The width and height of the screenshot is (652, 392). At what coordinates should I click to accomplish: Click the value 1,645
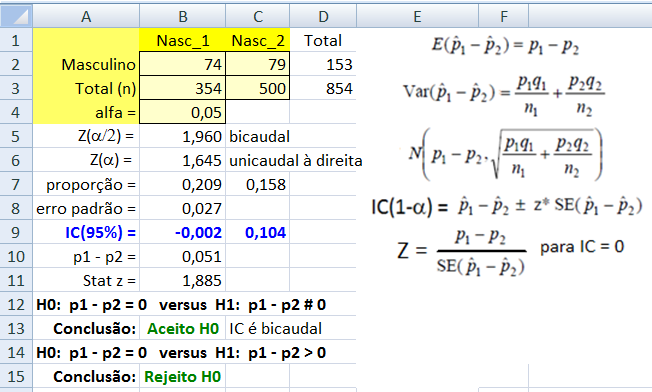click(183, 160)
